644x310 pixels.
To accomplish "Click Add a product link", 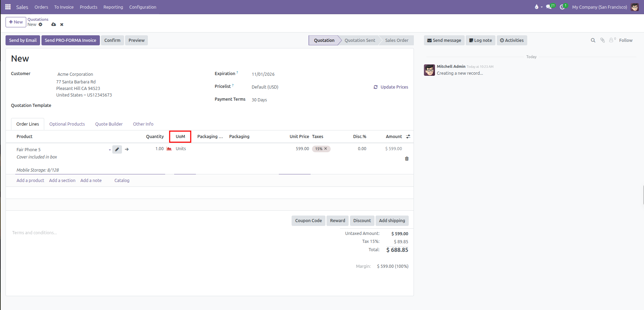I will pos(30,181).
